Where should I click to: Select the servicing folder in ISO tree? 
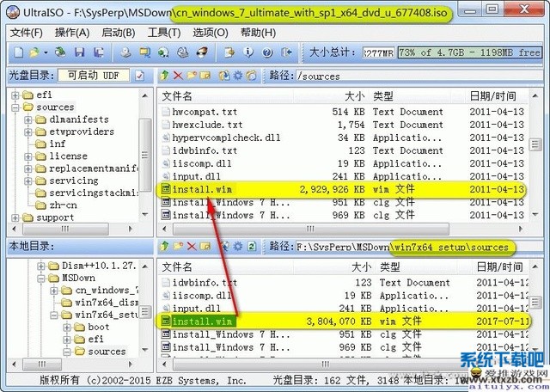73,181
